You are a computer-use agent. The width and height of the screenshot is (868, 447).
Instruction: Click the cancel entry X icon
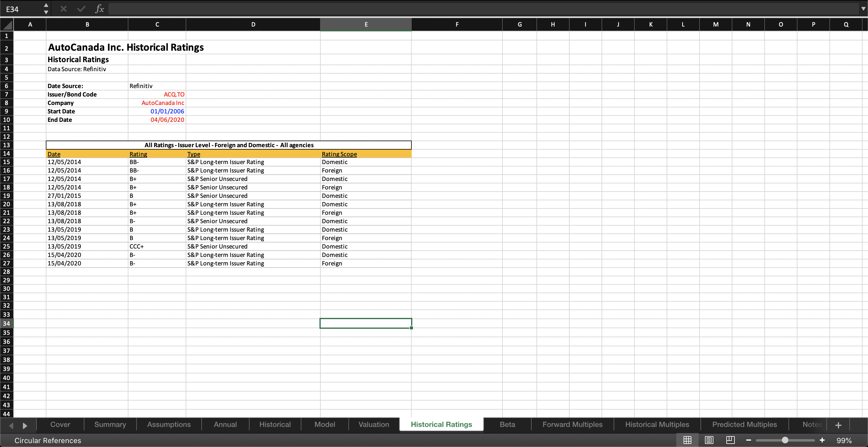[63, 9]
